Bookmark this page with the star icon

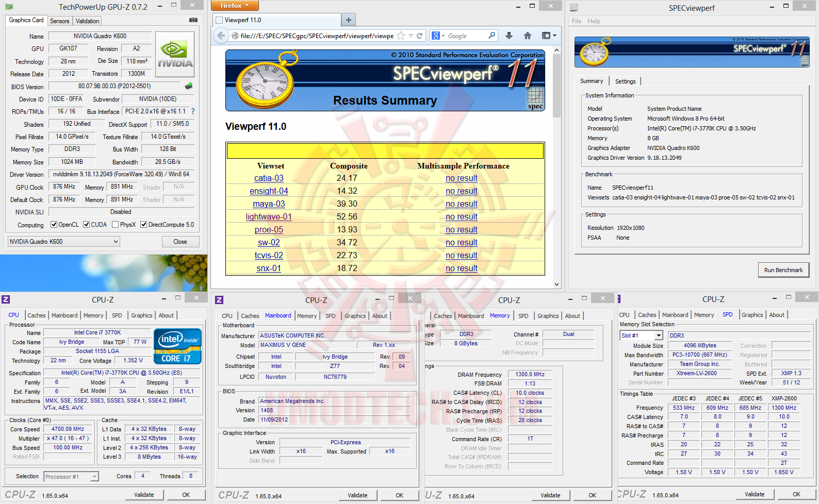[401, 36]
